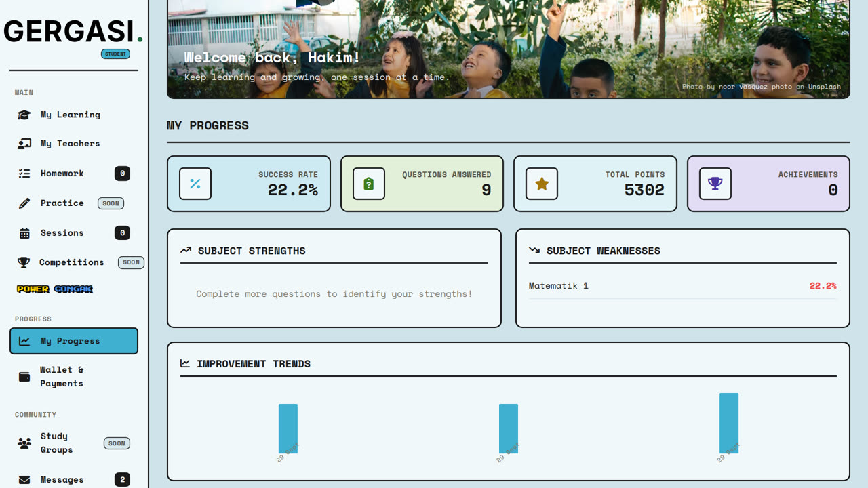Click the Wallet & Payments wallet icon
The height and width of the screenshot is (488, 868).
pos(24,377)
